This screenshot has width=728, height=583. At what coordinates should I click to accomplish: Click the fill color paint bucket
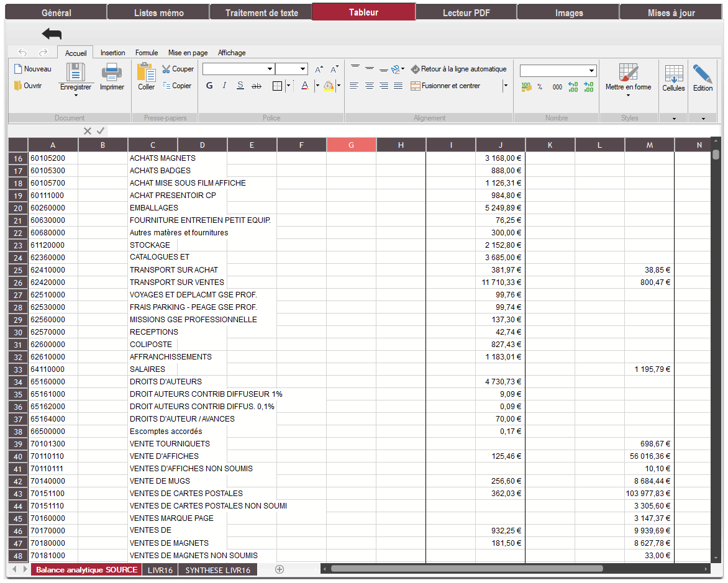(329, 86)
